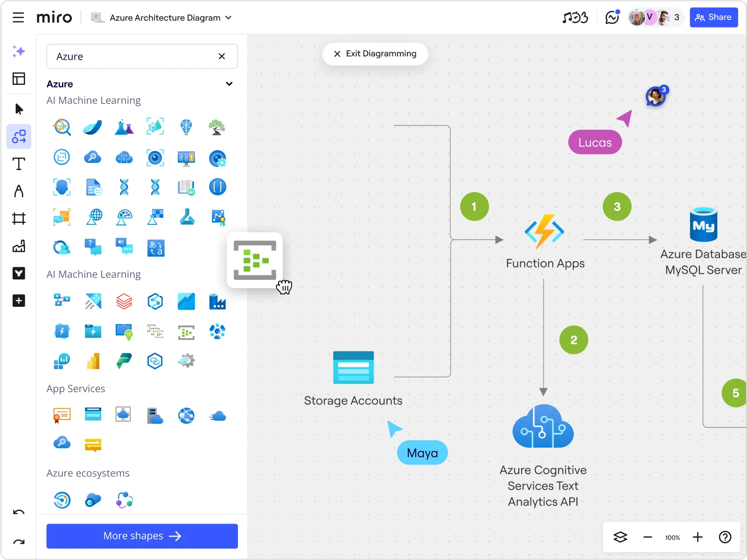The height and width of the screenshot is (560, 747).
Task: Open More shapes
Action: pyautogui.click(x=142, y=536)
